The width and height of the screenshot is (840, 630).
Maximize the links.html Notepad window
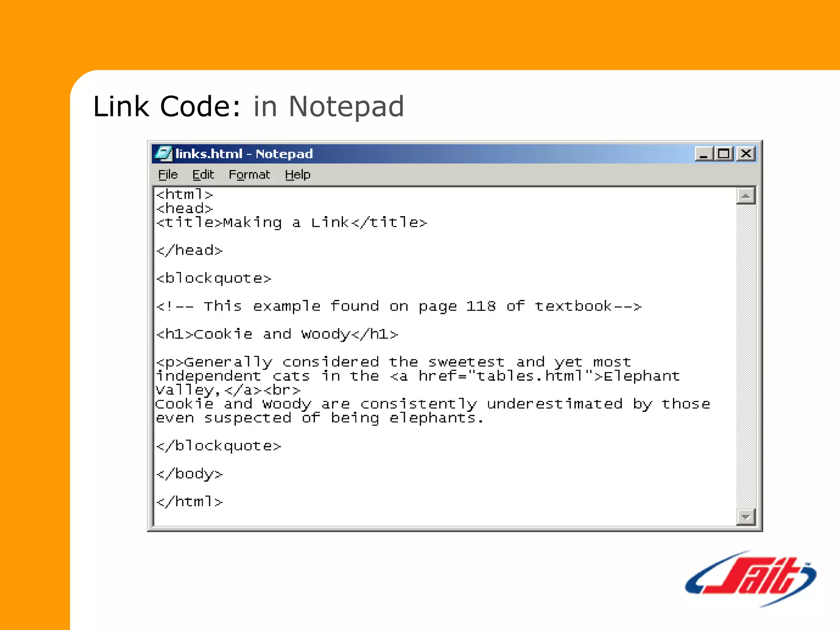(x=724, y=154)
